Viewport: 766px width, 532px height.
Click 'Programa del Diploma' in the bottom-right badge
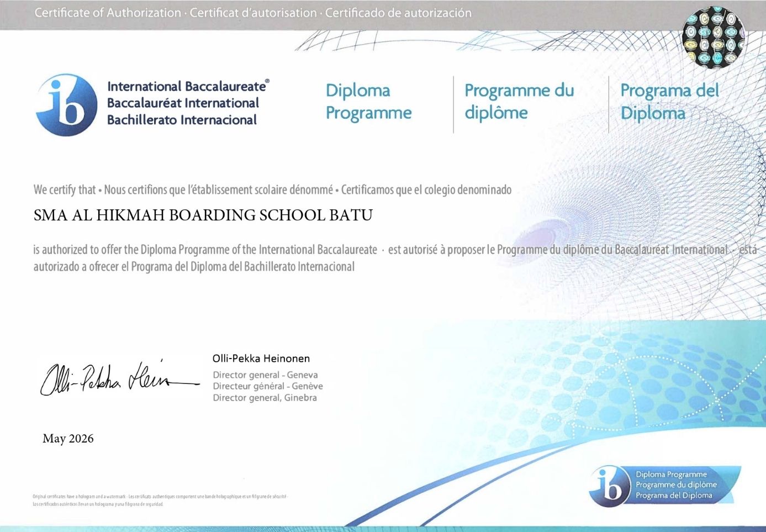tap(674, 496)
